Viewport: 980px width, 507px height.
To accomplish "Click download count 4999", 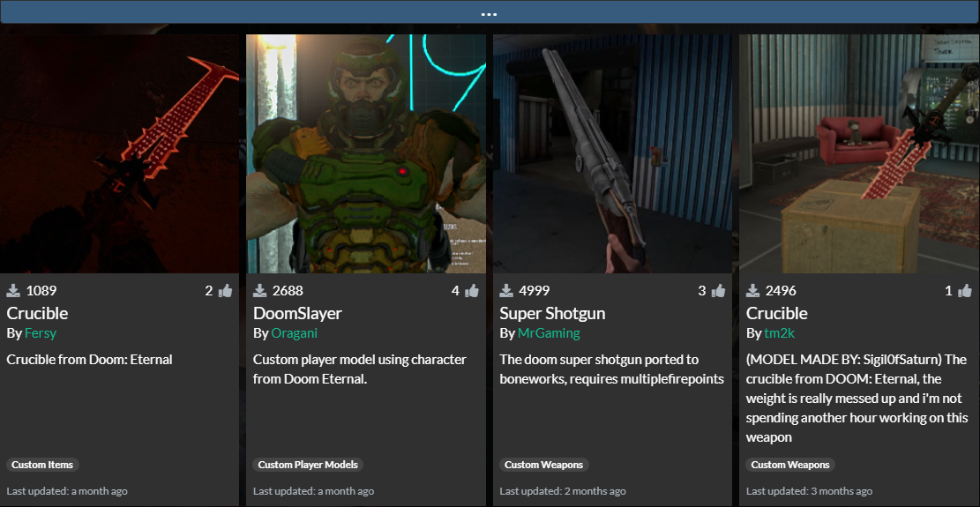I will [x=535, y=290].
